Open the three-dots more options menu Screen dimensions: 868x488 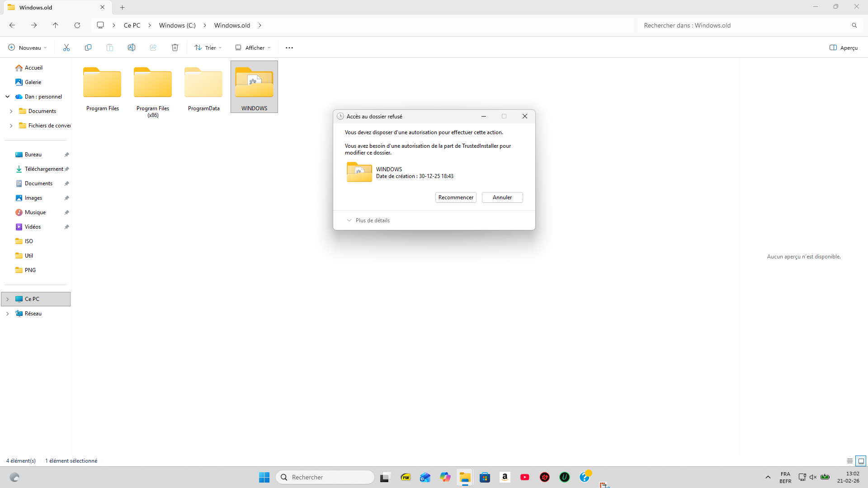point(289,47)
